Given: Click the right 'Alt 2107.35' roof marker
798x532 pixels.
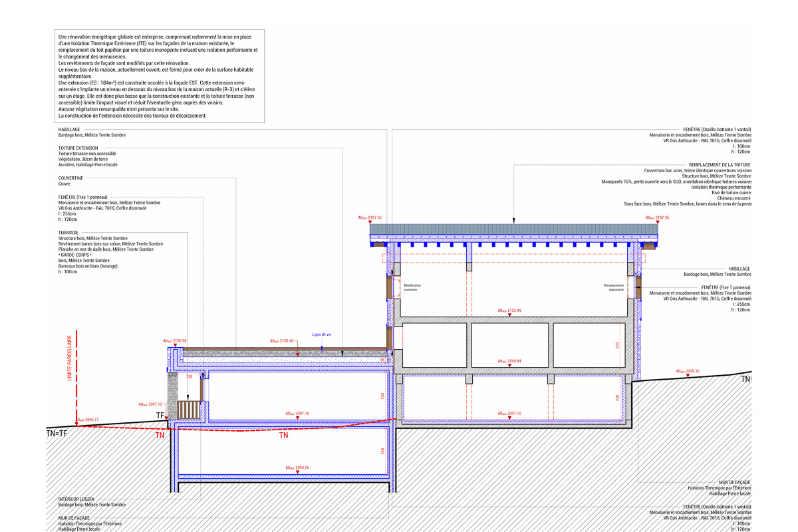Looking at the screenshot, I should (x=657, y=217).
